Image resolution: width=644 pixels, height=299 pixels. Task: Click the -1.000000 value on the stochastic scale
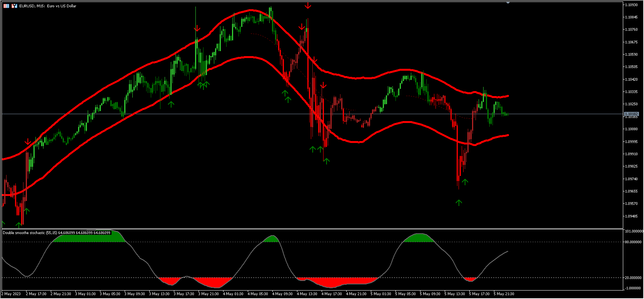point(633,288)
